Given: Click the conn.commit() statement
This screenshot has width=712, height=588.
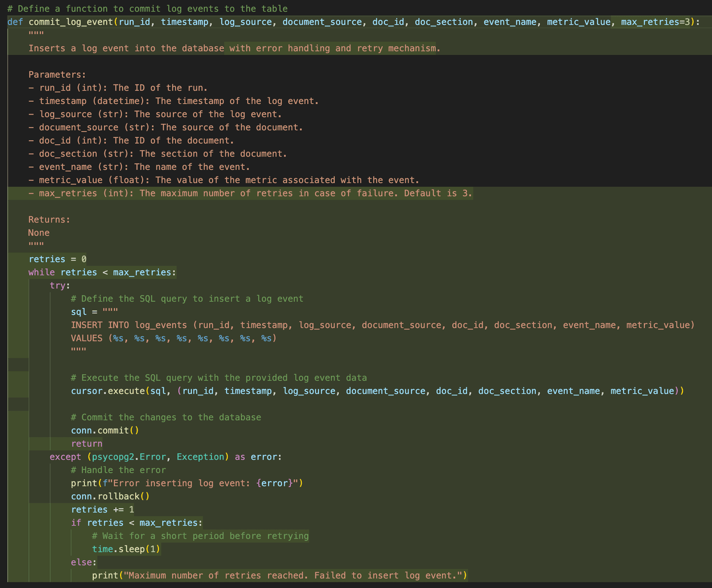Looking at the screenshot, I should (105, 430).
